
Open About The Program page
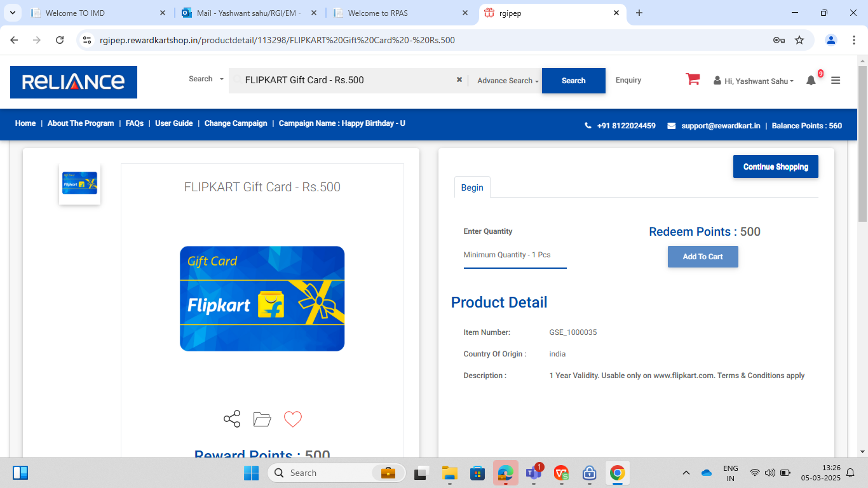point(81,123)
